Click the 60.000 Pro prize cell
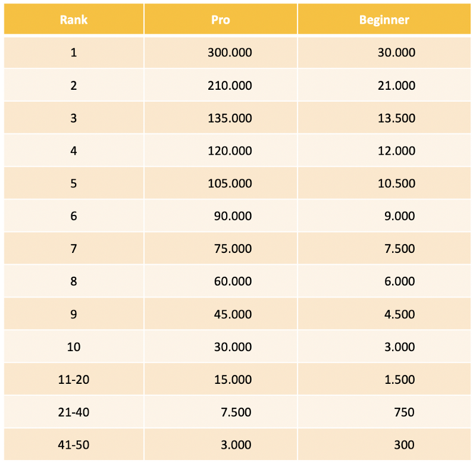 [x=233, y=281]
